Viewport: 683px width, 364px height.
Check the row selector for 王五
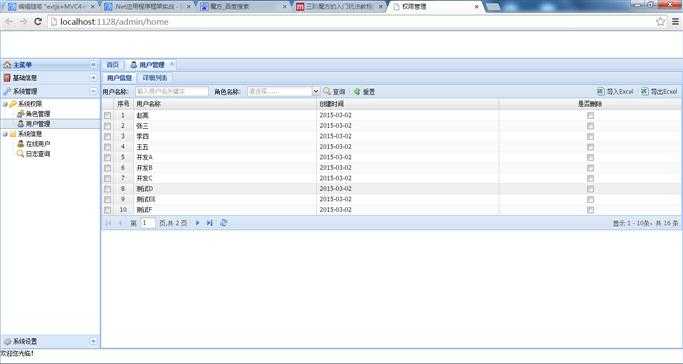tap(108, 147)
